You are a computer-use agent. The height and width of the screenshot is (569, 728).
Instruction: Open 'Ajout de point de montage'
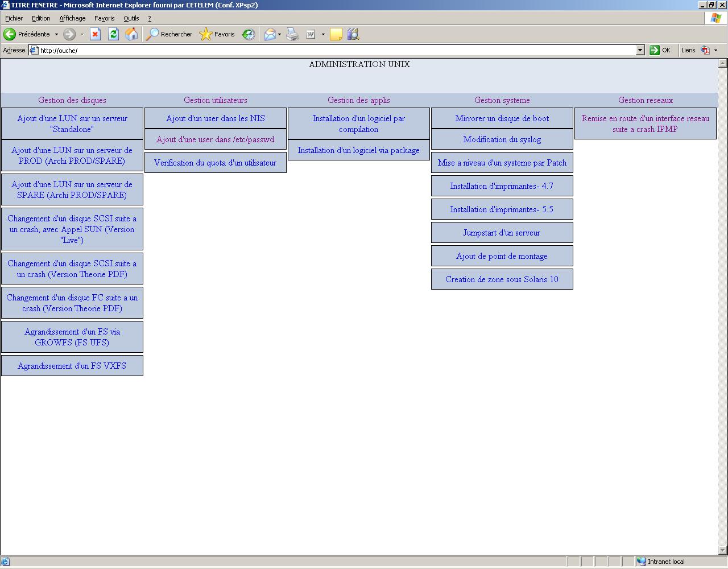tap(502, 256)
